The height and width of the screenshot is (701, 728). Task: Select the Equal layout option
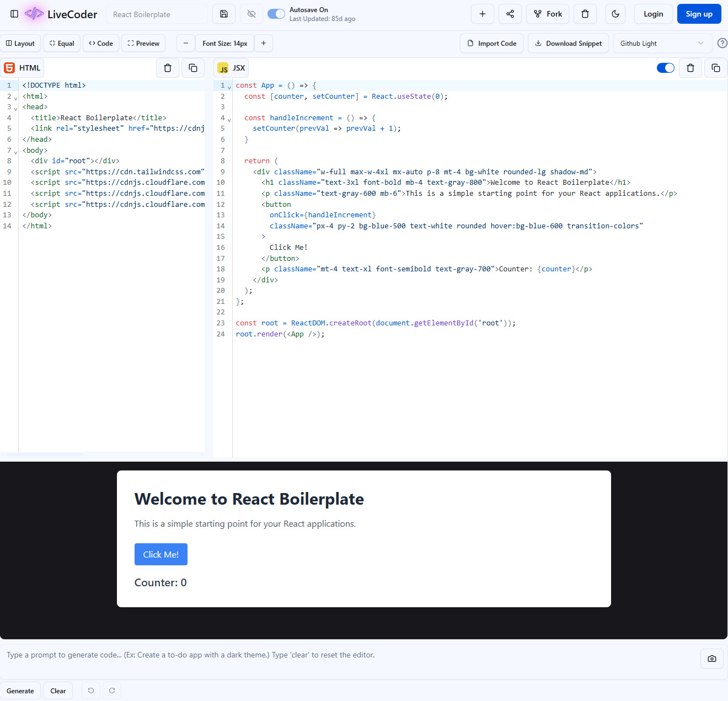62,43
